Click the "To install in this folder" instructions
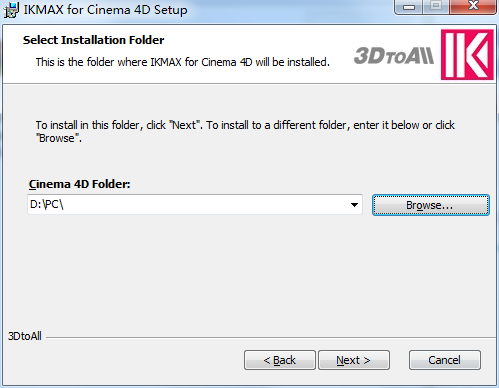 245,131
